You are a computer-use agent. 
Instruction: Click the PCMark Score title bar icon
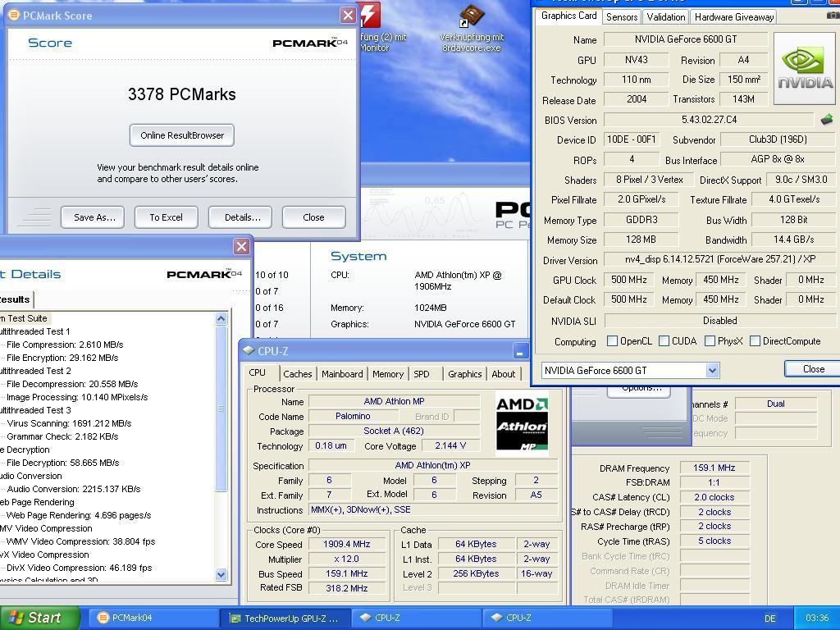point(14,16)
